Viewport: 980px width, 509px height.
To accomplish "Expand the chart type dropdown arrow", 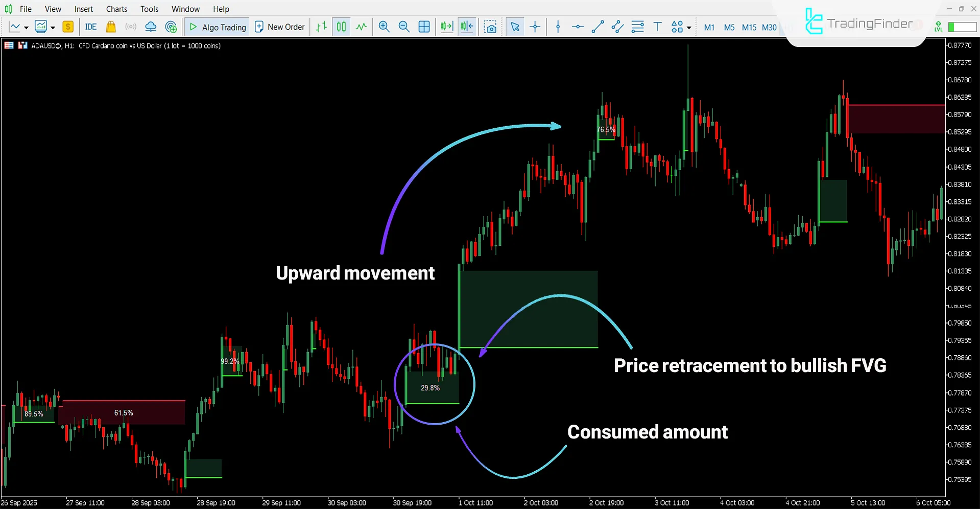I will tap(26, 28).
